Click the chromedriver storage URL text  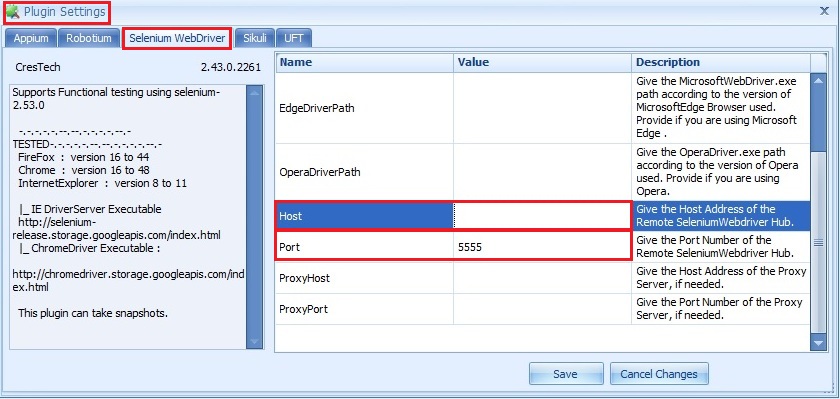129,281
